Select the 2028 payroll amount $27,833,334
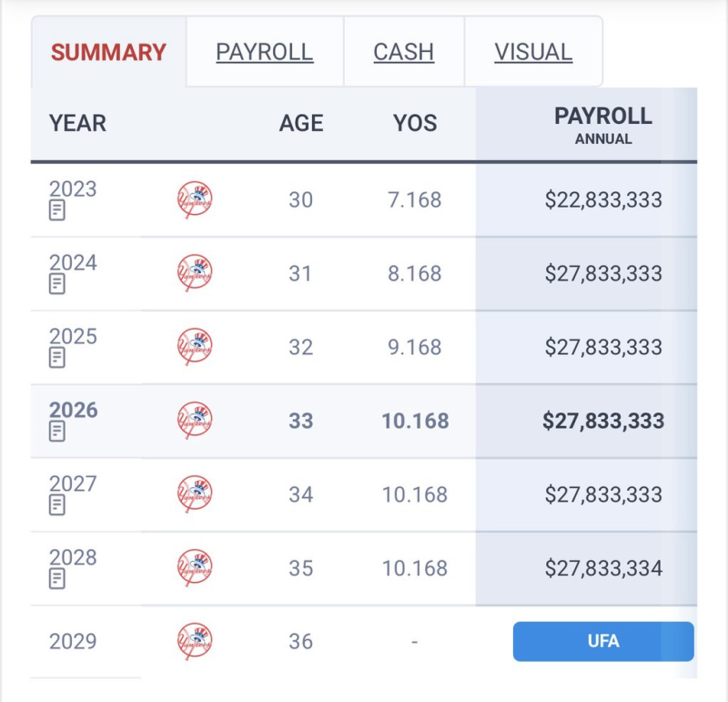 (x=603, y=568)
